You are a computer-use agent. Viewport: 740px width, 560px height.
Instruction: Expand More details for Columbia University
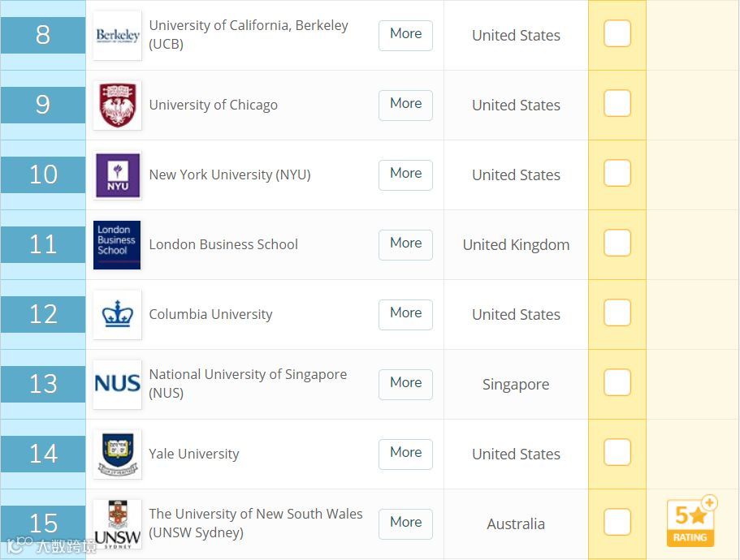(405, 313)
